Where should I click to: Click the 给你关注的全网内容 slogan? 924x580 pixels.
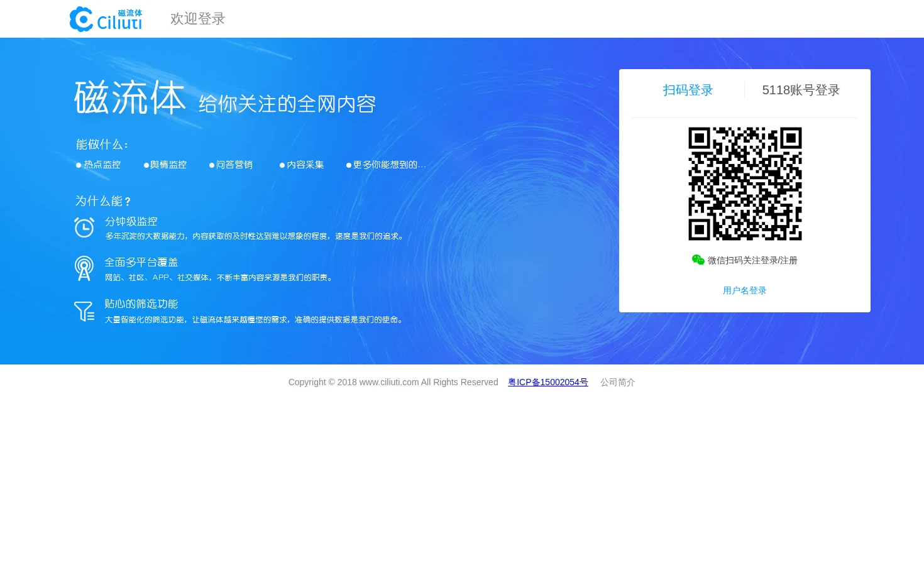coord(287,104)
